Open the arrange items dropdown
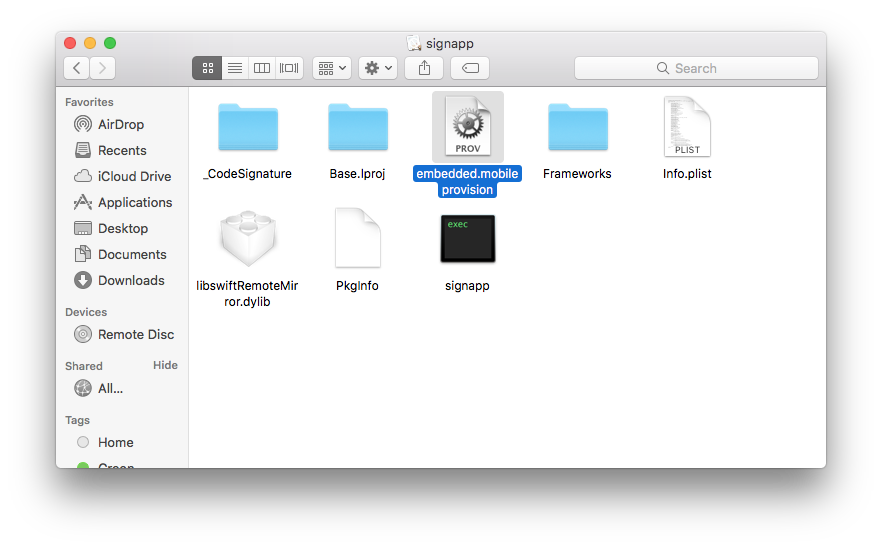Image resolution: width=882 pixels, height=548 pixels. click(331, 68)
